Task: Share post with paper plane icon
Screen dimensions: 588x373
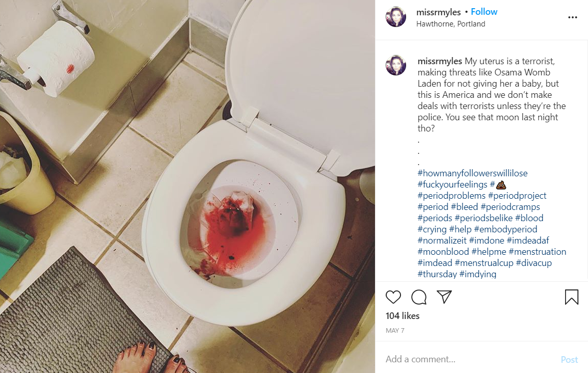Action: point(444,297)
